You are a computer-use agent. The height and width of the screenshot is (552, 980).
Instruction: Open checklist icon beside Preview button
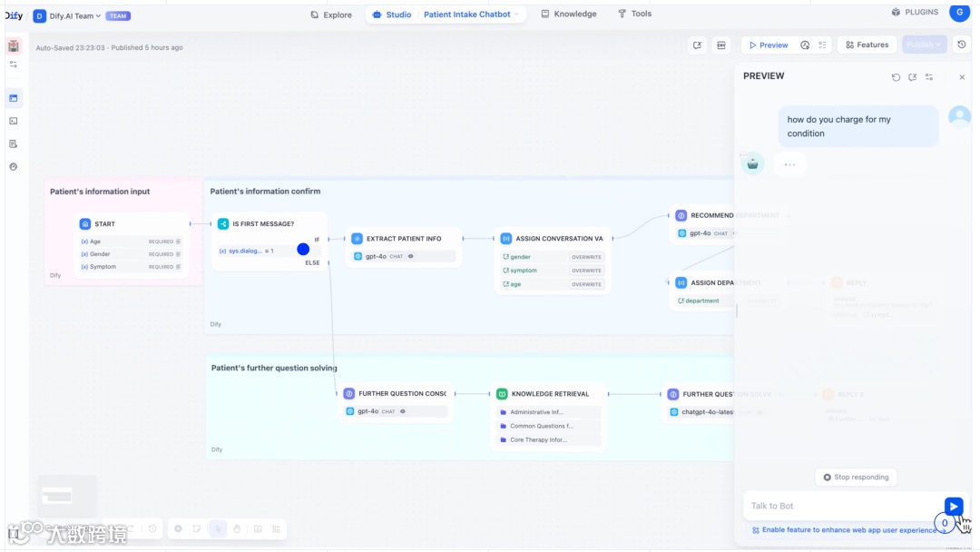pyautogui.click(x=822, y=45)
